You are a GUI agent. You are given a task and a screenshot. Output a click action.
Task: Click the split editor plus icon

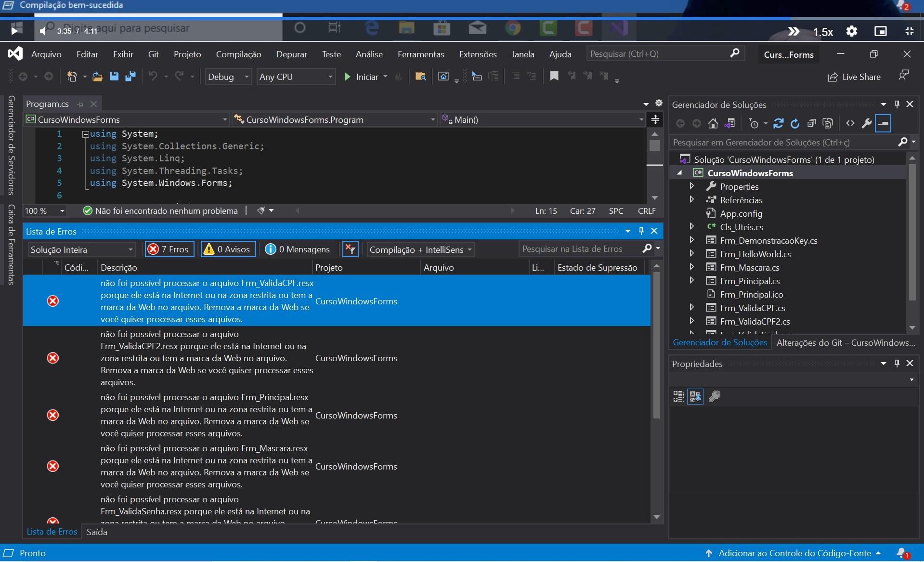[655, 119]
